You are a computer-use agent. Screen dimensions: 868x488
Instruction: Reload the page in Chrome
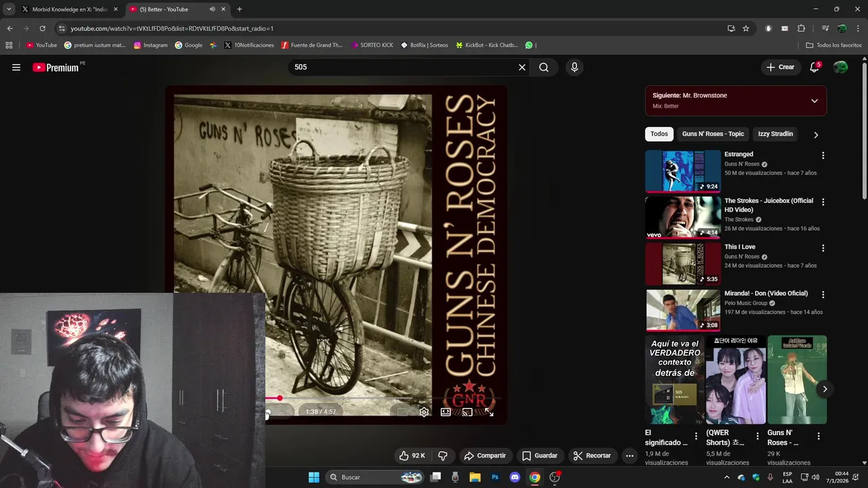42,28
